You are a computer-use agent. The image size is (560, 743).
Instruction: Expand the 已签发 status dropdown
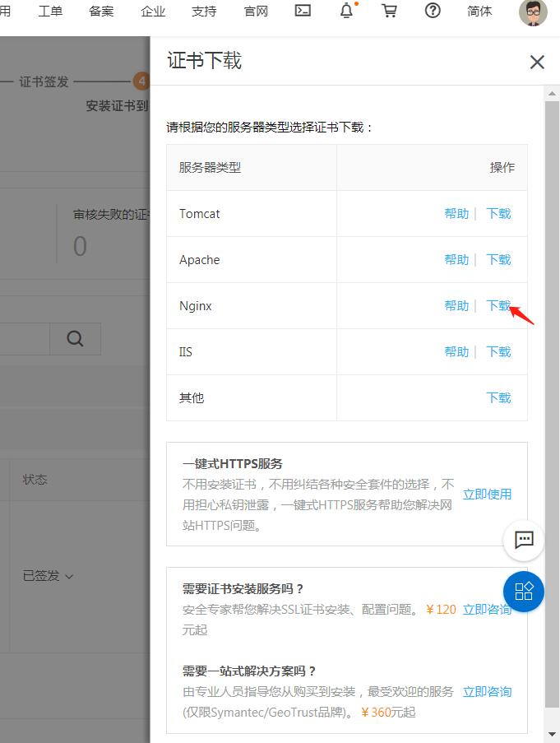[x=48, y=576]
